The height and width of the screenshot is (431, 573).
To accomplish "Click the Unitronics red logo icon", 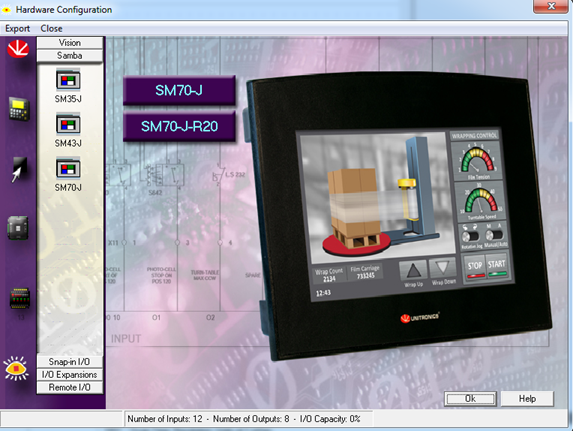I will click(18, 49).
